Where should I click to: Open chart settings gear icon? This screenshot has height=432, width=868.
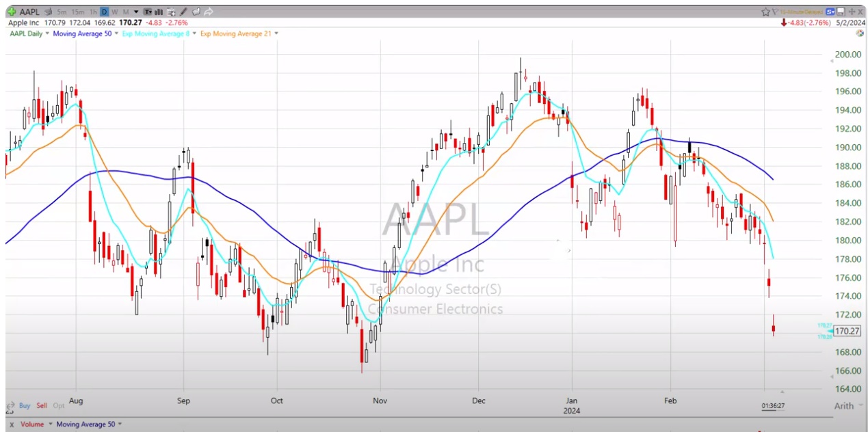860,33
